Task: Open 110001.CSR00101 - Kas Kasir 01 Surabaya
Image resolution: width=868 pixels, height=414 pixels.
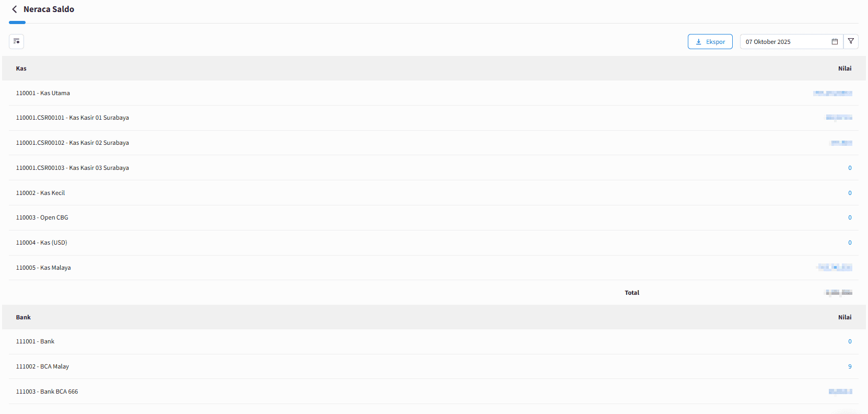Action: (72, 118)
